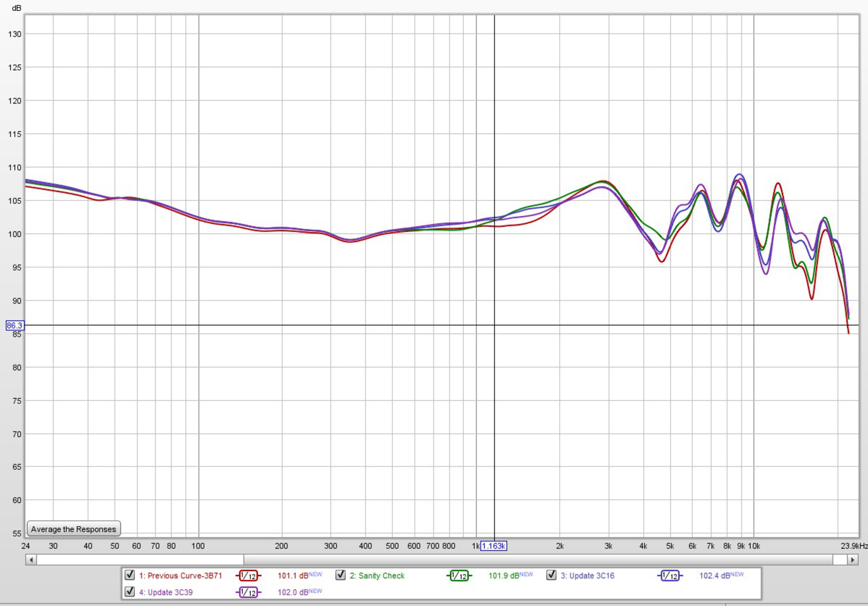
Task: Uncheck the Previous Curve-3B71 trace checkbox
Action: [130, 575]
